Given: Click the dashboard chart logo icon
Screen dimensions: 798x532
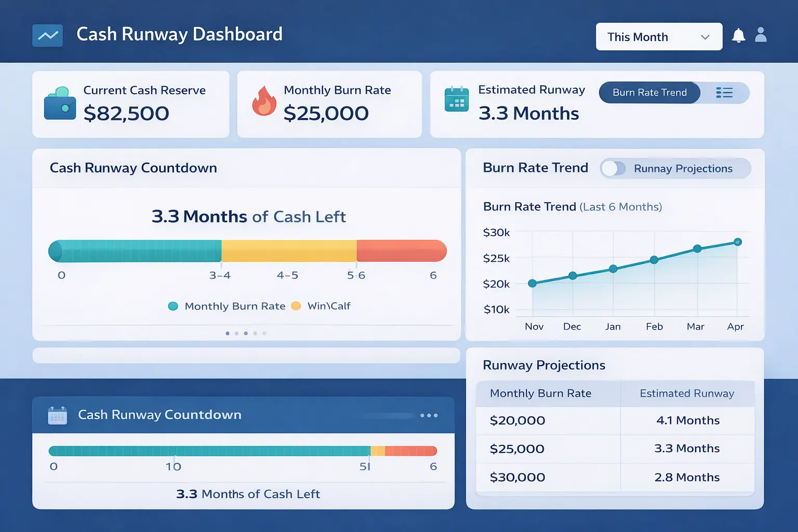Looking at the screenshot, I should 48,35.
